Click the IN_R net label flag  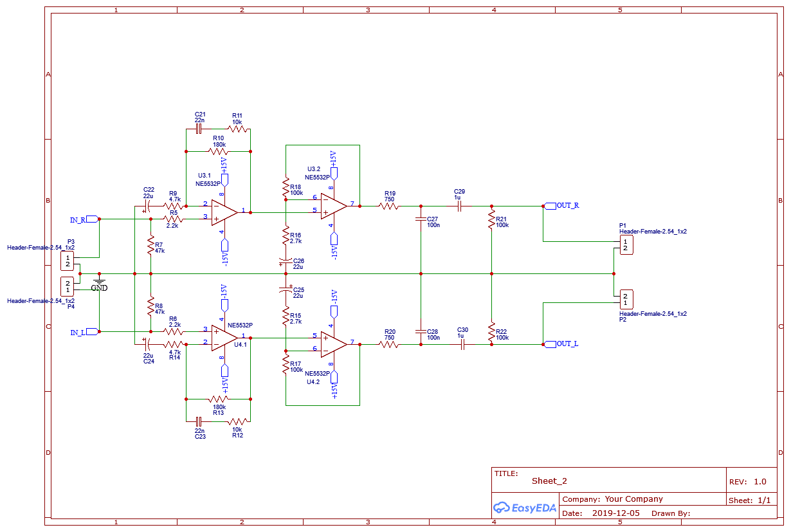[x=90, y=219]
